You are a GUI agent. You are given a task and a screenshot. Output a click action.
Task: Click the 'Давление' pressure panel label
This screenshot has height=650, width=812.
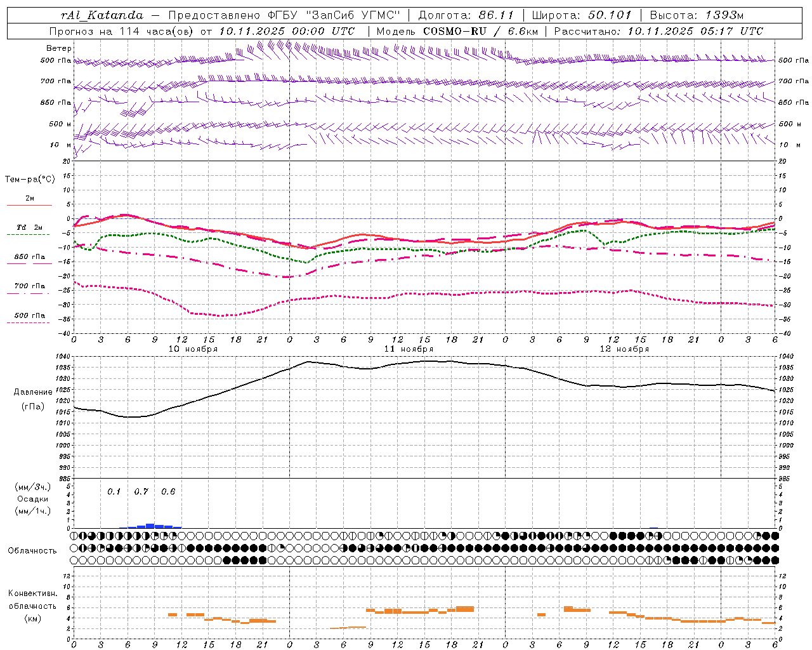[x=33, y=392]
